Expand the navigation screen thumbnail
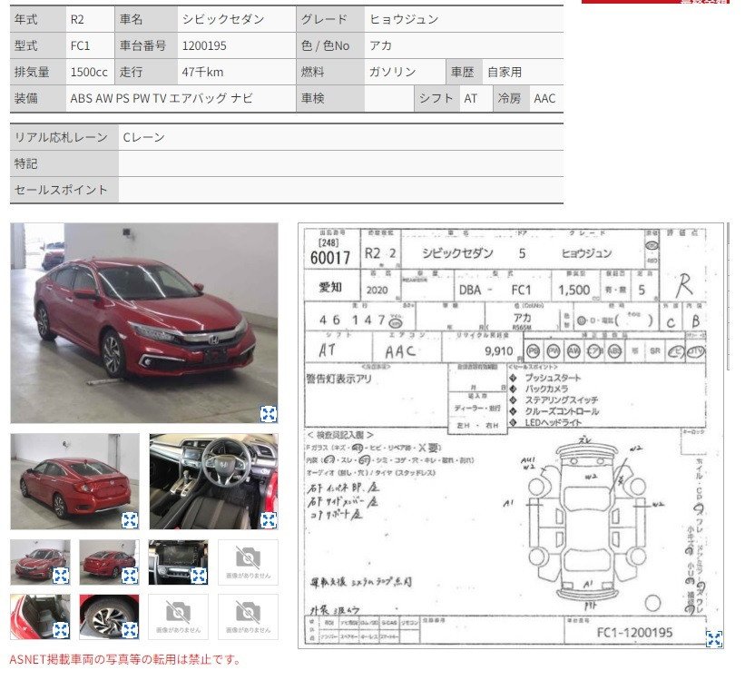This screenshot has width=745, height=700. 199,576
